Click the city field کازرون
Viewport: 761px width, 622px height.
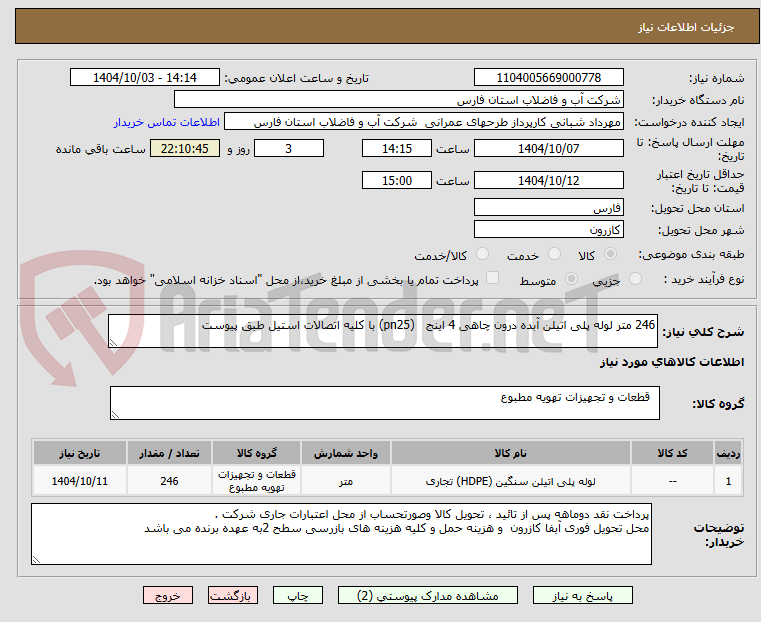click(x=548, y=229)
